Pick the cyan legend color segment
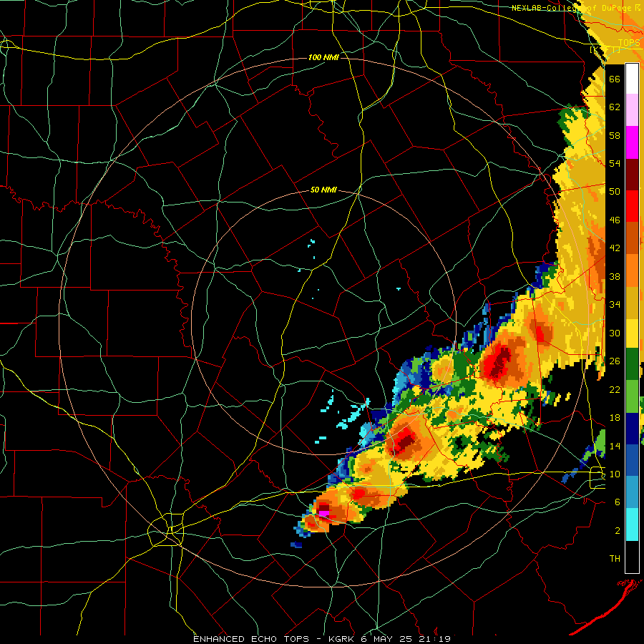The image size is (644, 644). (x=632, y=525)
